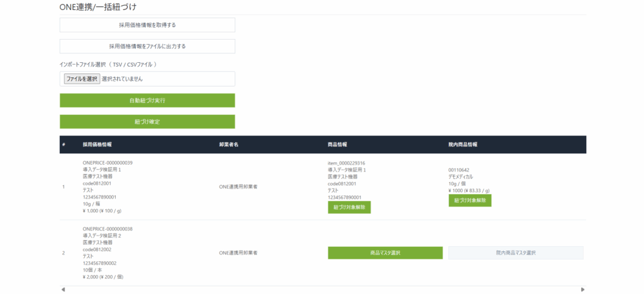Click 00110642 in-hospital product code
Image resolution: width=644 pixels, height=294 pixels.
tap(458, 170)
